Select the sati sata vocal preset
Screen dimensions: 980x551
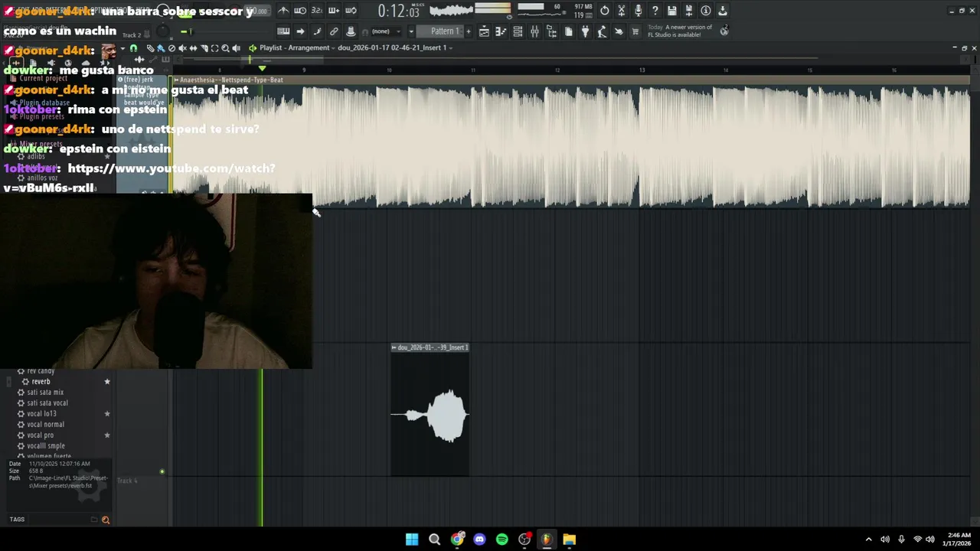47,403
